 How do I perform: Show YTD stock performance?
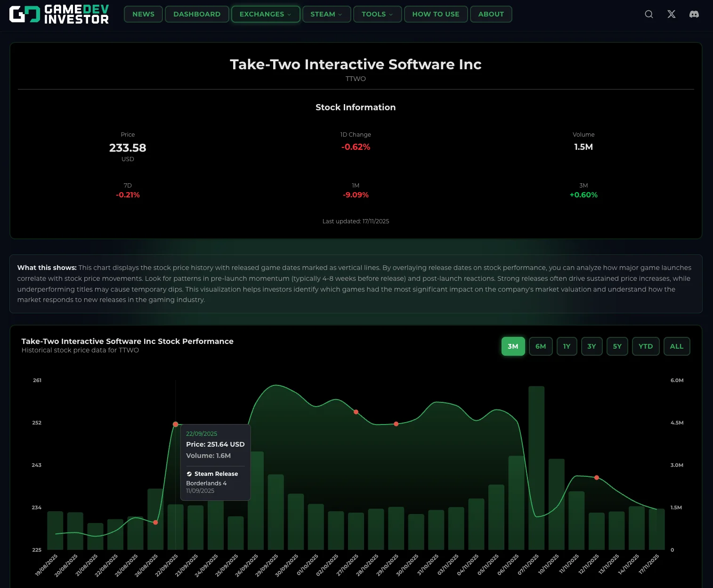(x=645, y=346)
